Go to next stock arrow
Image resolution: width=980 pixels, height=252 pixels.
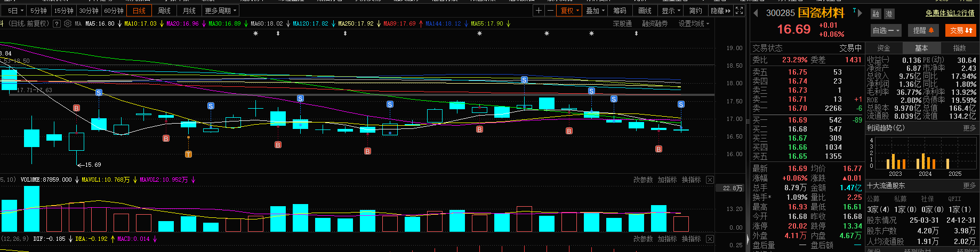point(859,13)
